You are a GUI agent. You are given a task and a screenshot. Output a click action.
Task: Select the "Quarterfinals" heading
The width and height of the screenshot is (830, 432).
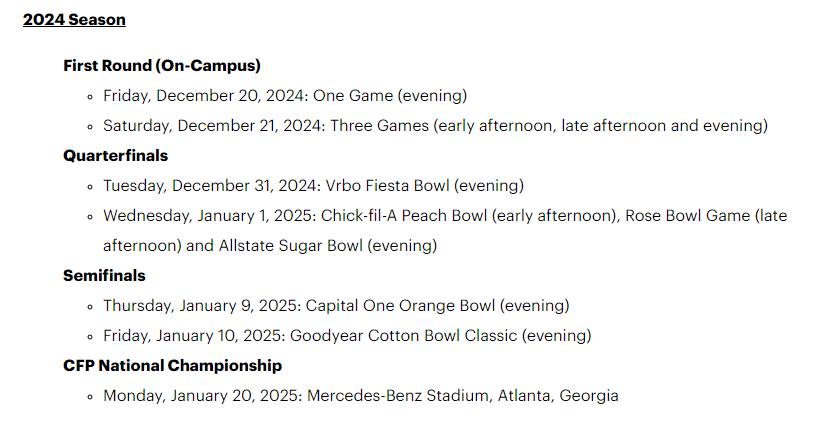point(115,155)
